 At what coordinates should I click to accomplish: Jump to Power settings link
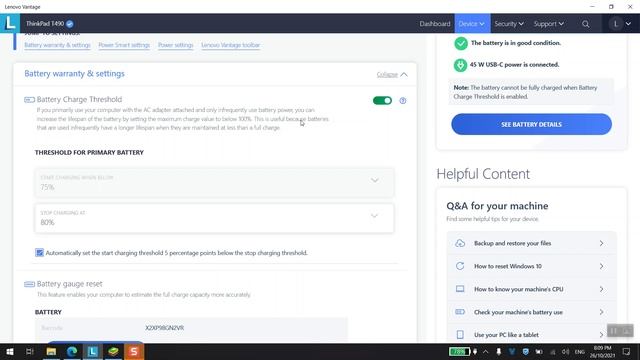[176, 45]
